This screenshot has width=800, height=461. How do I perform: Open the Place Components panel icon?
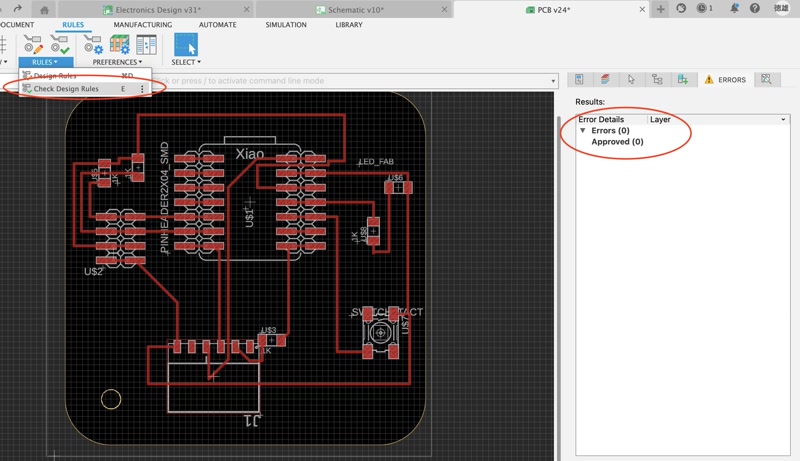tap(683, 79)
